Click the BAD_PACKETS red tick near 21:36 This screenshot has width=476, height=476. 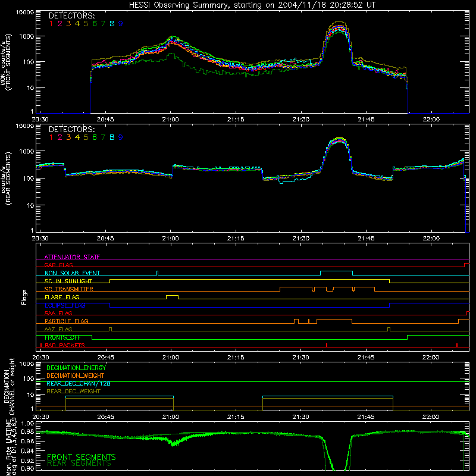tap(327, 345)
